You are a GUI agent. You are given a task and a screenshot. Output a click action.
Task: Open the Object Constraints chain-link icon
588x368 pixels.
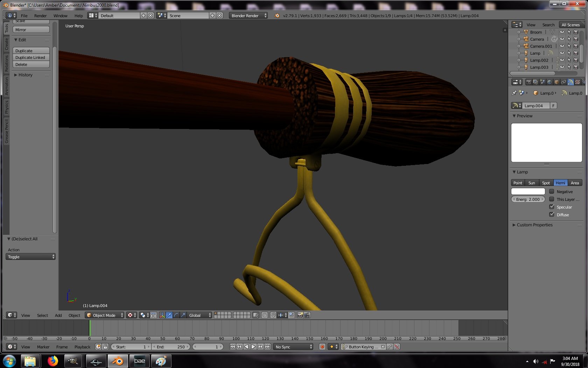pyautogui.click(x=563, y=82)
